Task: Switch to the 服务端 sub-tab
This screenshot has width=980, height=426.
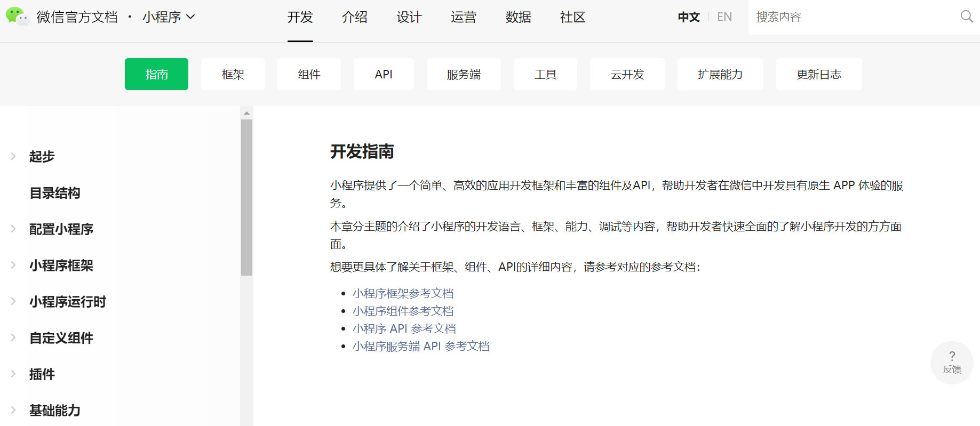Action: 464,74
